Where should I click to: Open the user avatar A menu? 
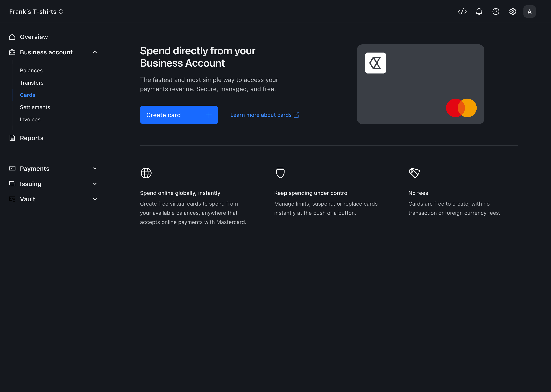pyautogui.click(x=529, y=12)
